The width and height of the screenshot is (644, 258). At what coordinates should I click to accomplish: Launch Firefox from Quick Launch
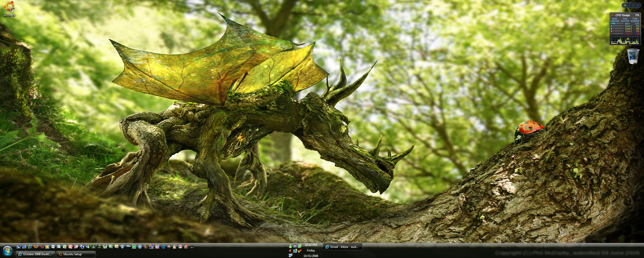[36, 247]
